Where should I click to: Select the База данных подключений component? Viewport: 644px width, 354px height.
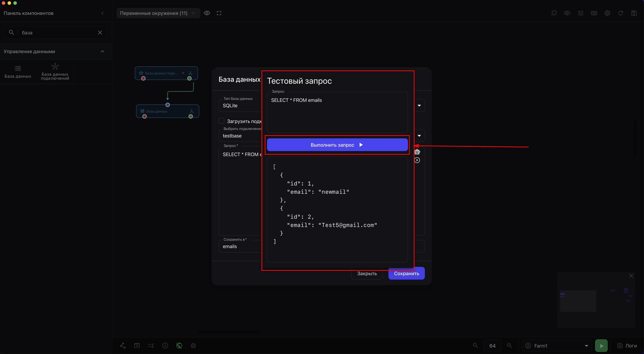[x=55, y=72]
